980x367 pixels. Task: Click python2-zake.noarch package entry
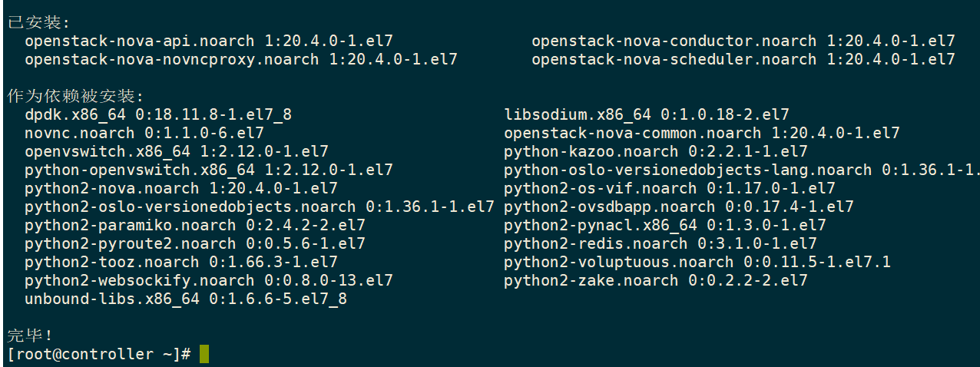tap(656, 280)
